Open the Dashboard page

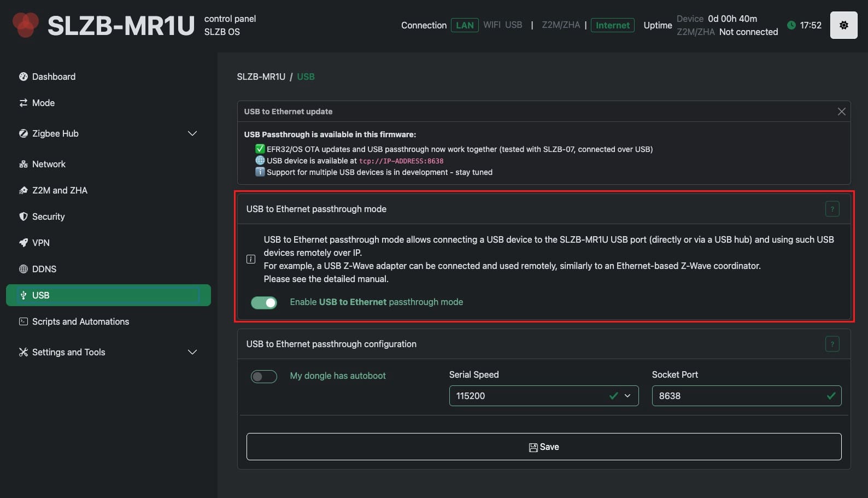coord(108,77)
